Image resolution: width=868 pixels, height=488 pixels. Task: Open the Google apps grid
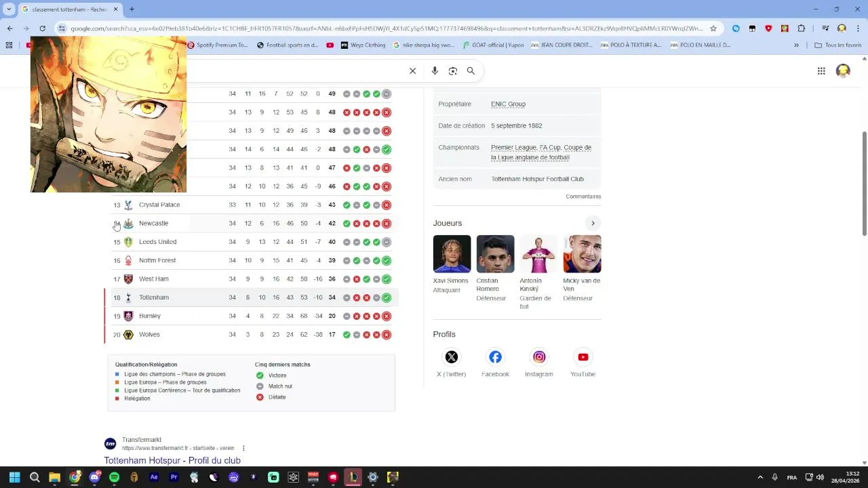pyautogui.click(x=821, y=70)
